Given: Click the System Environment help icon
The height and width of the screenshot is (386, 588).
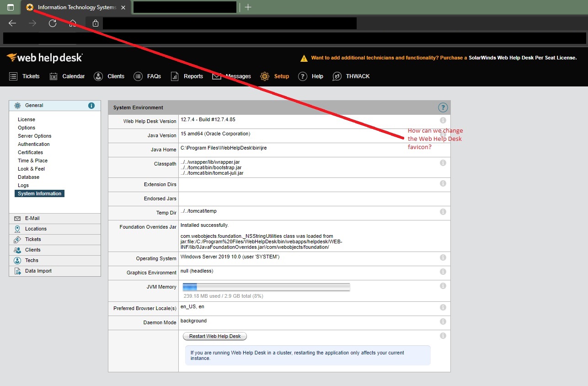Looking at the screenshot, I should tap(443, 107).
